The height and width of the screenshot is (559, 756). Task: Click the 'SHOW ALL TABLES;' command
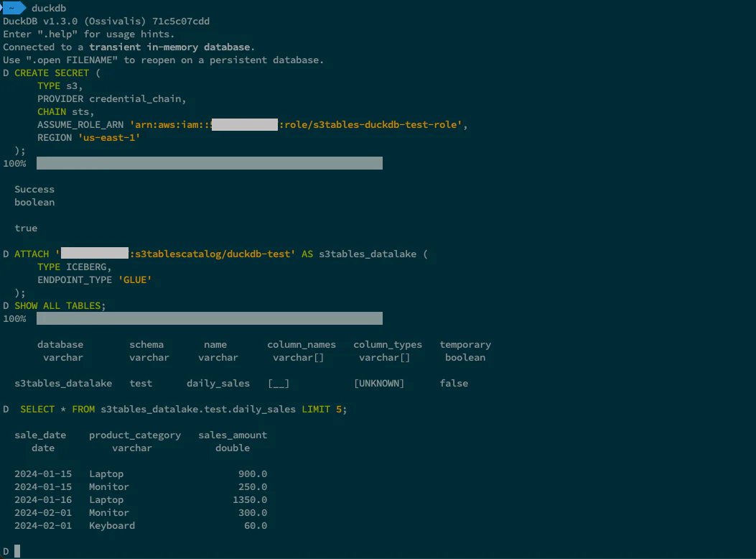click(60, 306)
